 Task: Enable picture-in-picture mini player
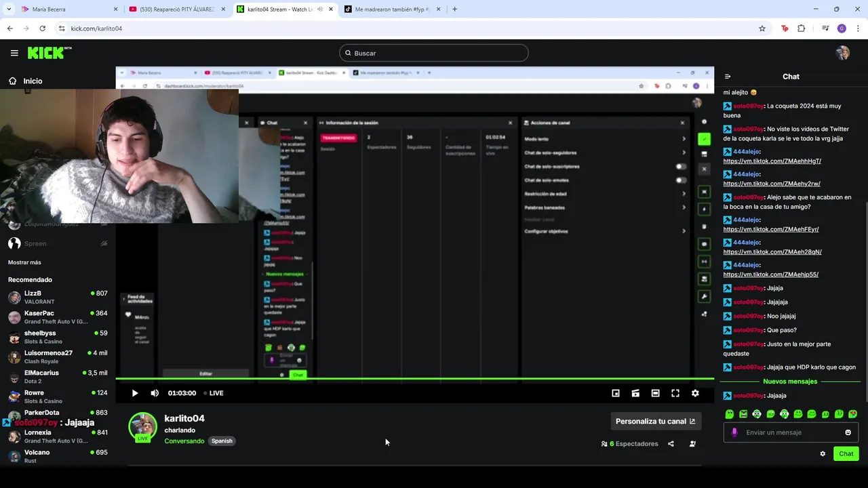pyautogui.click(x=616, y=393)
